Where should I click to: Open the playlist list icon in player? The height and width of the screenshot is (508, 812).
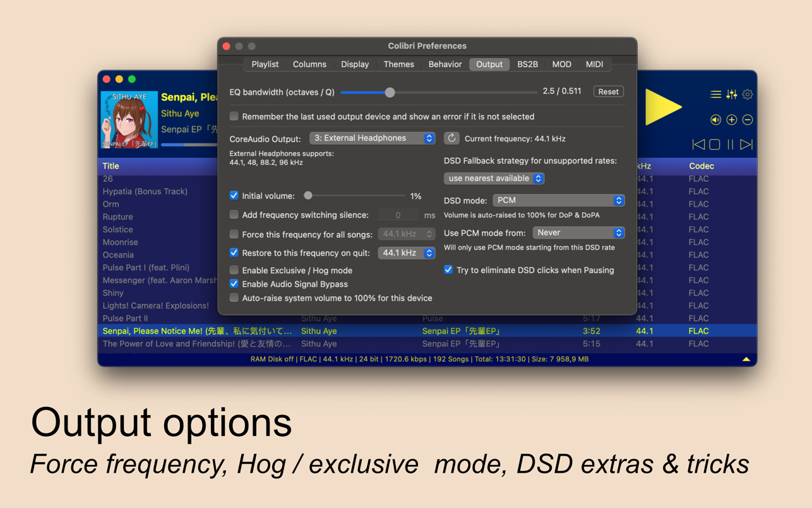(x=715, y=95)
